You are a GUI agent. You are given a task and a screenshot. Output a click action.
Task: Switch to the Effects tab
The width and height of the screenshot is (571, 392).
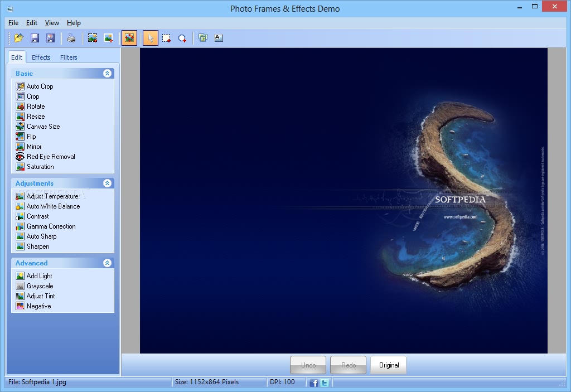(x=41, y=57)
